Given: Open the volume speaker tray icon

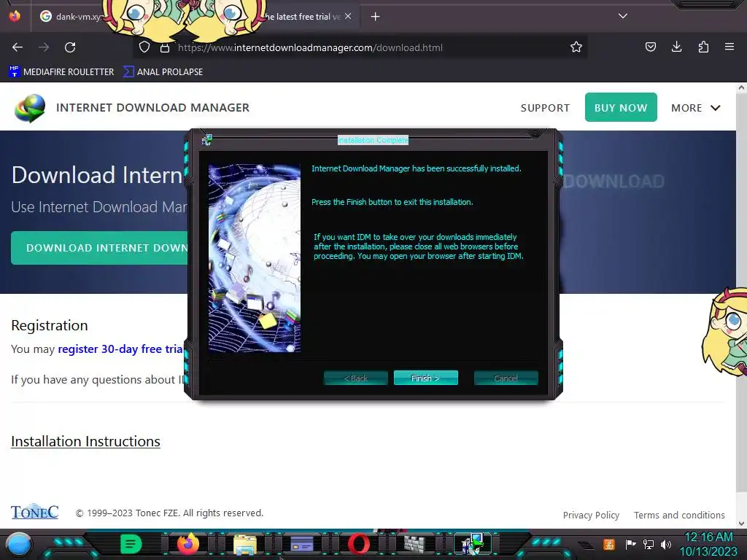Looking at the screenshot, I should 666,544.
